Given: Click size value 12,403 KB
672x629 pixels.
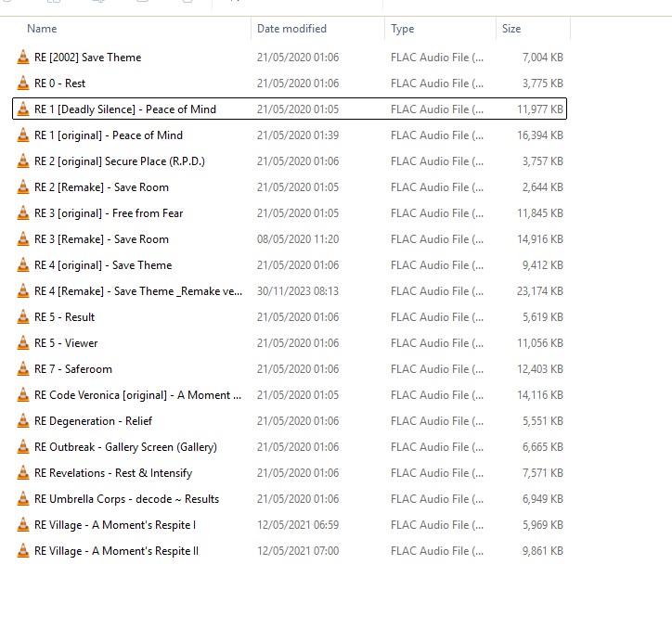Looking at the screenshot, I should point(540,369).
